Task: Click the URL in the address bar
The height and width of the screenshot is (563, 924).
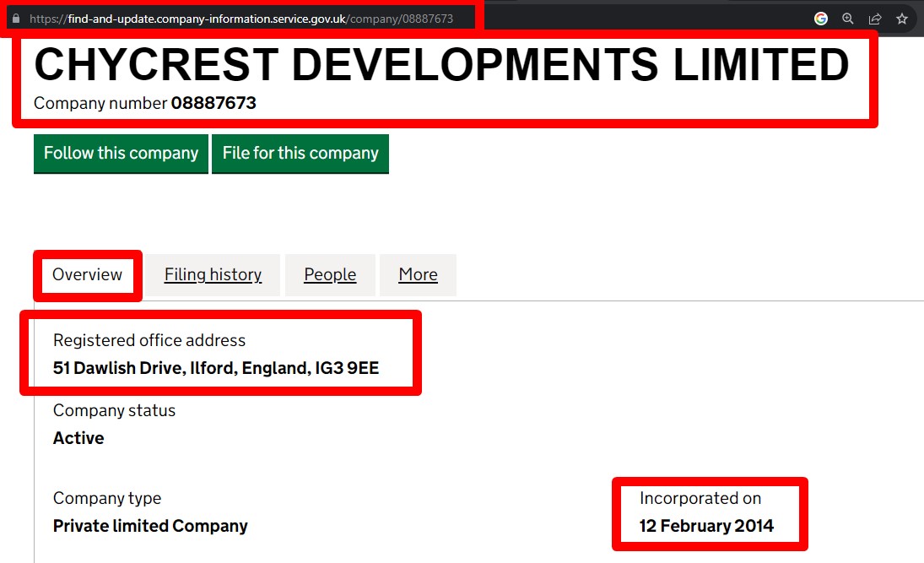Action: click(241, 19)
